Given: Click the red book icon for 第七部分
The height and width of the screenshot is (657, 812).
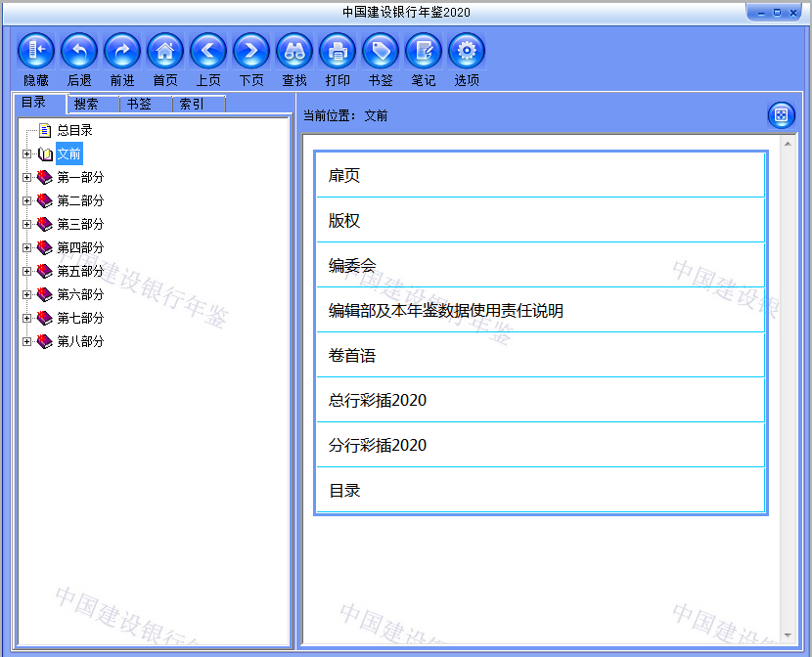Looking at the screenshot, I should [x=45, y=318].
